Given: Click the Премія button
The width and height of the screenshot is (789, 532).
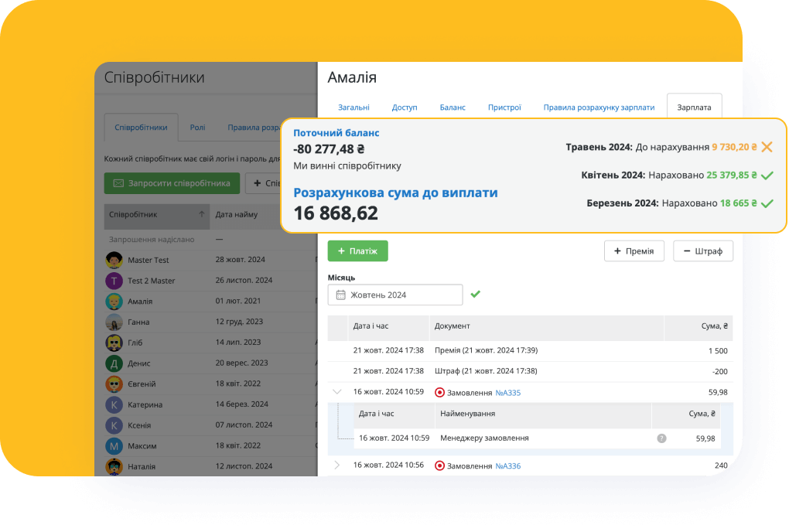Looking at the screenshot, I should (x=634, y=251).
